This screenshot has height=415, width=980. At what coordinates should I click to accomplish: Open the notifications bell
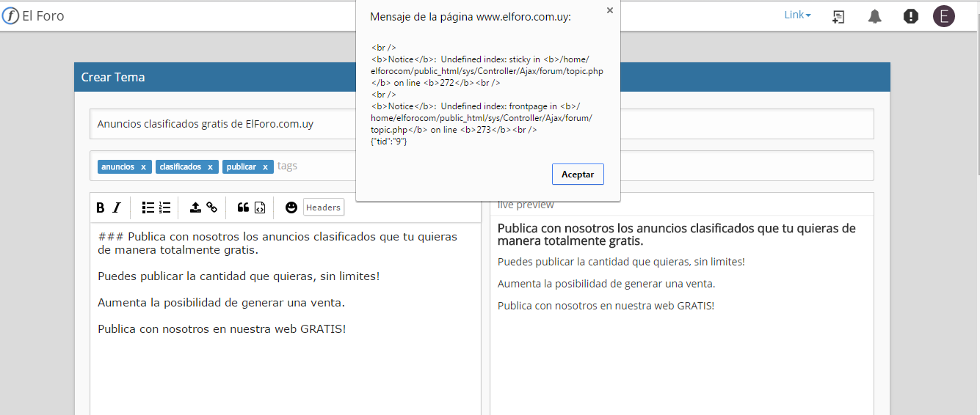pos(874,16)
